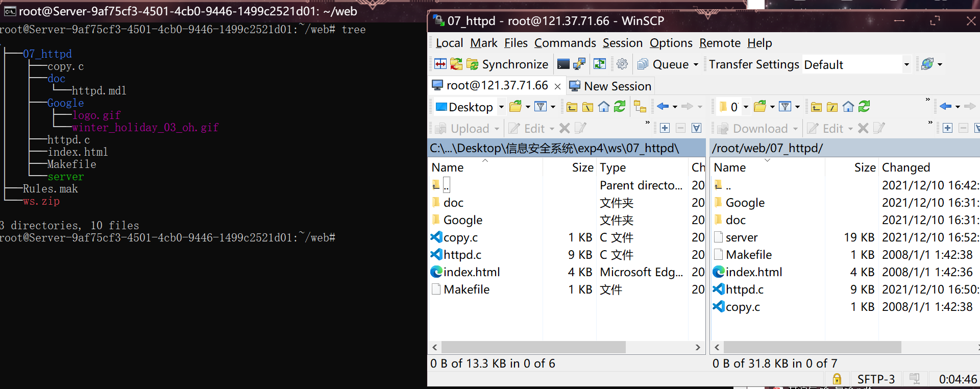Select local file httpd.c

pyautogui.click(x=462, y=254)
